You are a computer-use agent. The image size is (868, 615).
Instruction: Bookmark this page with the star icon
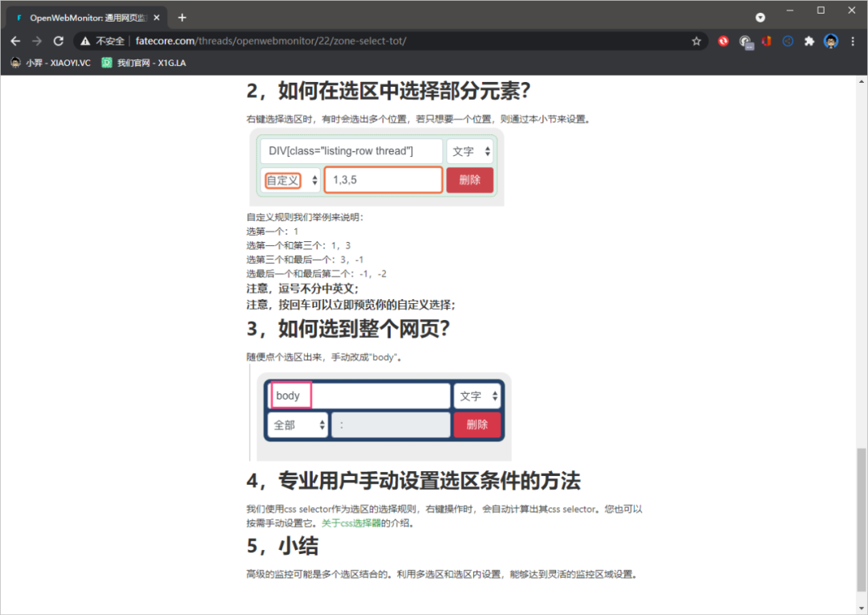coord(696,41)
